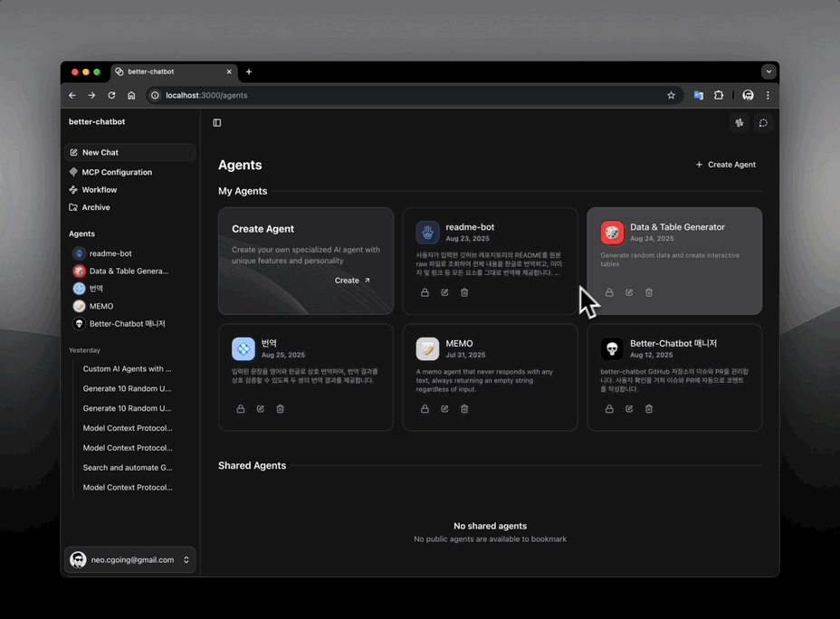This screenshot has width=840, height=619.
Task: Click the trash icon on Data & Table Generator
Action: 649,292
